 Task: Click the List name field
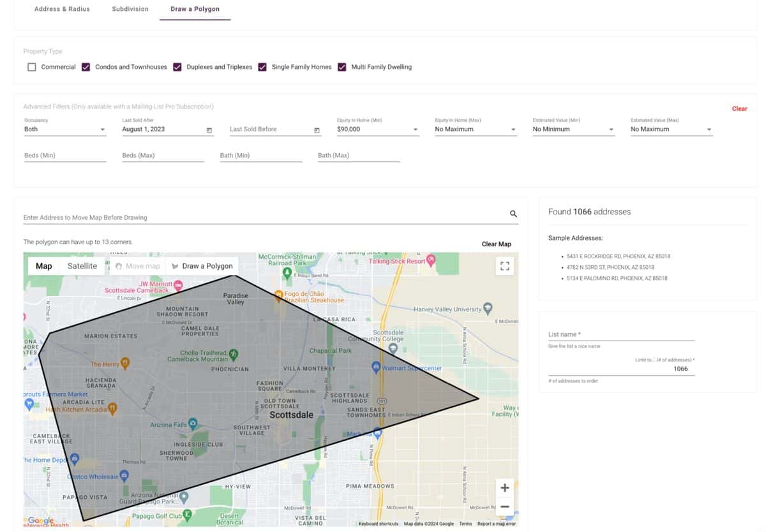[621, 334]
